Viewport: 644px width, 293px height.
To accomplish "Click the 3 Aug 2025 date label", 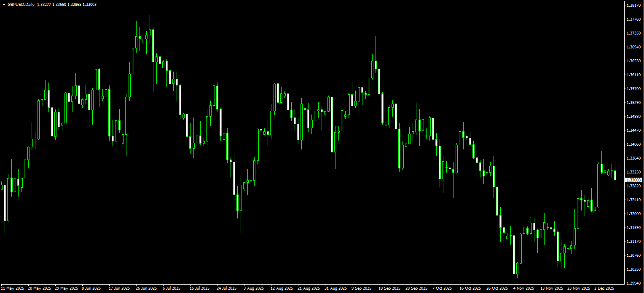I will 254,288.
